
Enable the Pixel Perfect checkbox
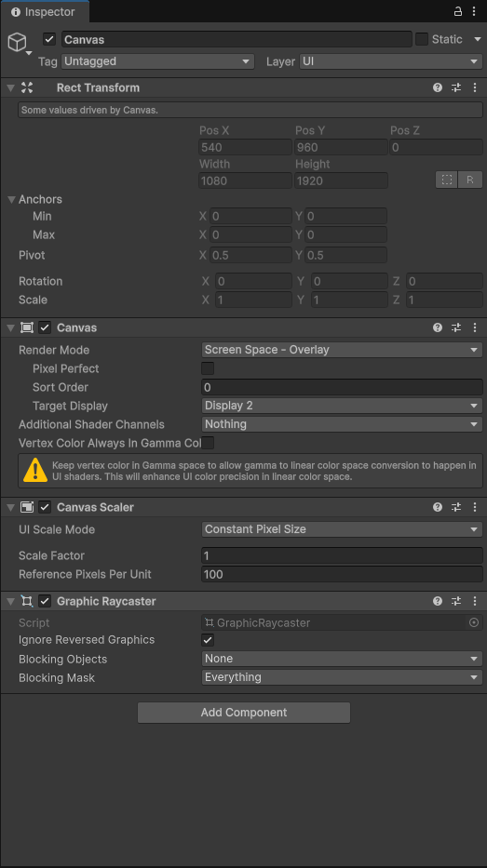[x=208, y=368]
